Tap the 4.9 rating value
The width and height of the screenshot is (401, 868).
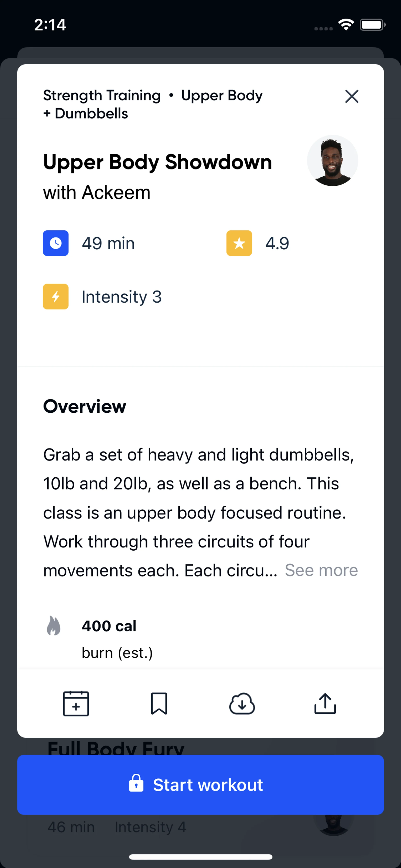click(x=277, y=243)
